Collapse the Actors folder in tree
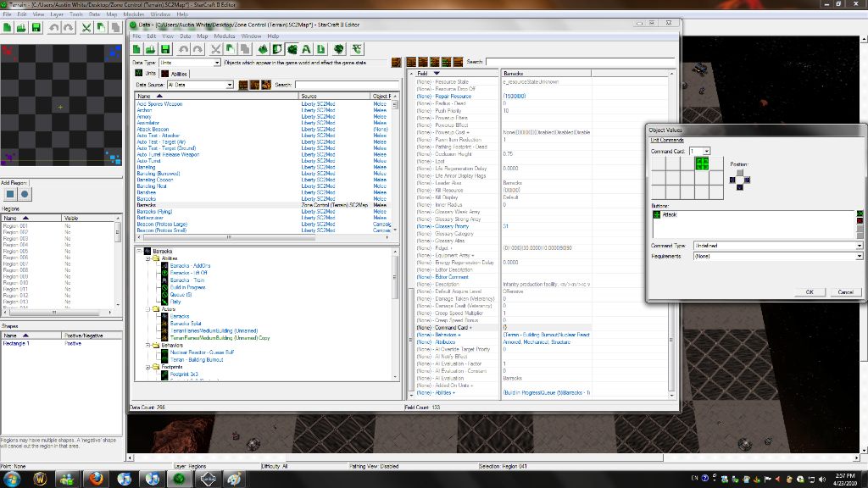 tap(147, 309)
